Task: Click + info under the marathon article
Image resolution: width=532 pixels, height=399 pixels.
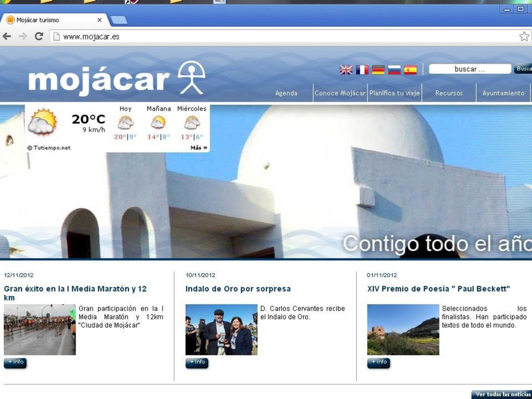Action: pos(15,363)
